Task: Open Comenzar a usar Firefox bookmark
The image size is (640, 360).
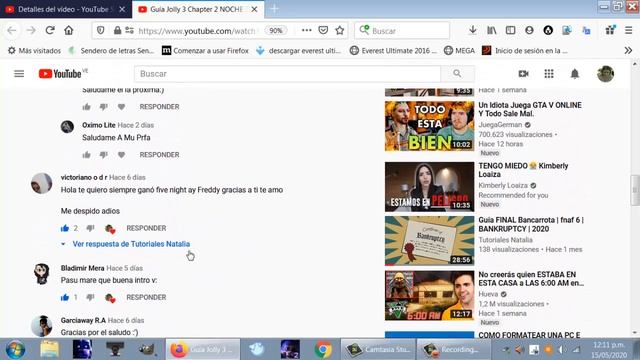Action: pos(205,51)
